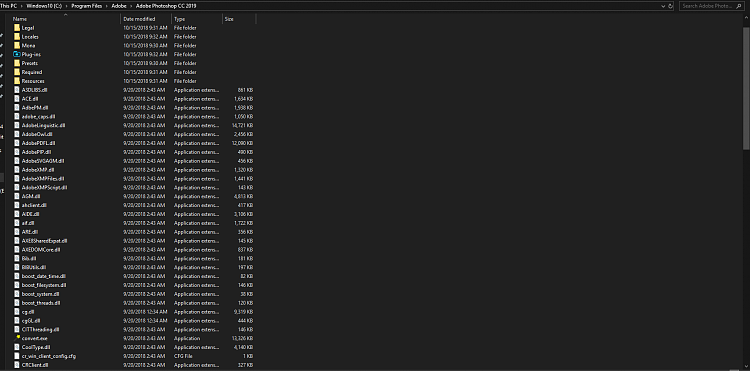
Task: Select file boost_system.dll
Action: point(41,294)
